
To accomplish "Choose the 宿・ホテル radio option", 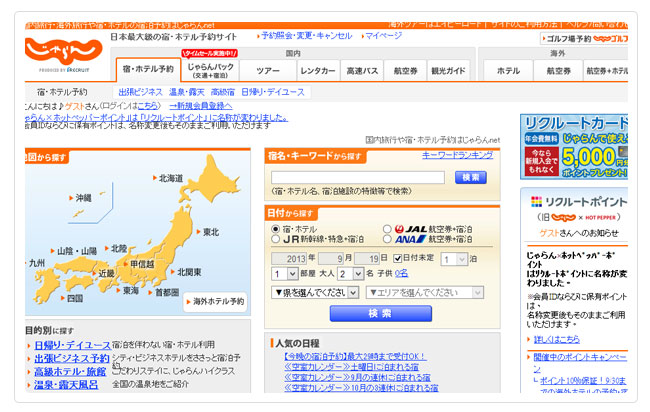I will click(275, 229).
